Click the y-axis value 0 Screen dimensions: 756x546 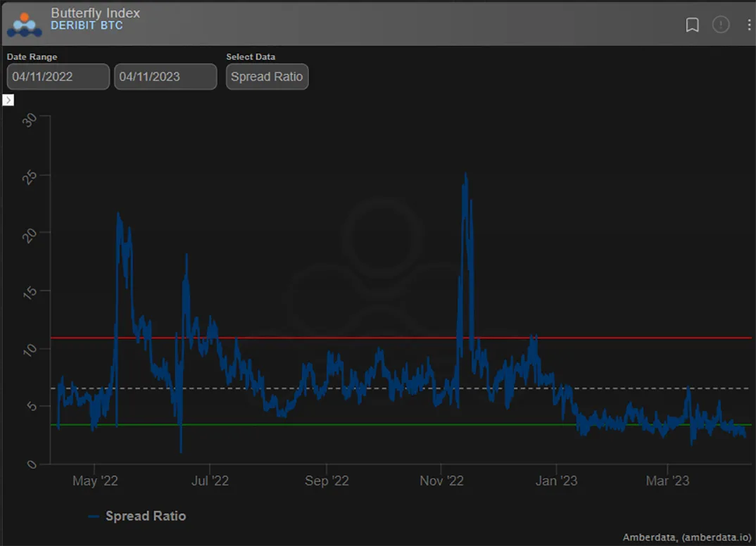(x=32, y=464)
